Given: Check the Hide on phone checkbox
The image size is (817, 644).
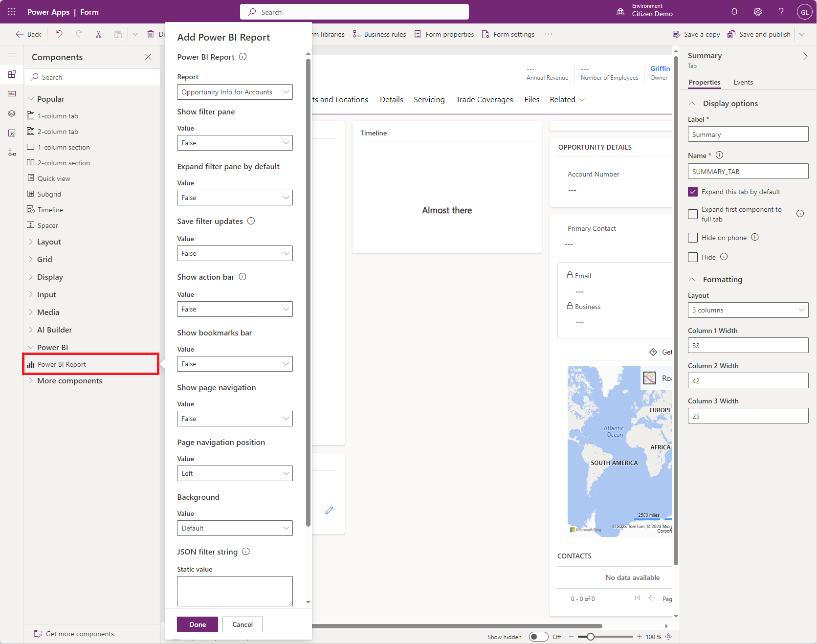Looking at the screenshot, I should pyautogui.click(x=692, y=238).
